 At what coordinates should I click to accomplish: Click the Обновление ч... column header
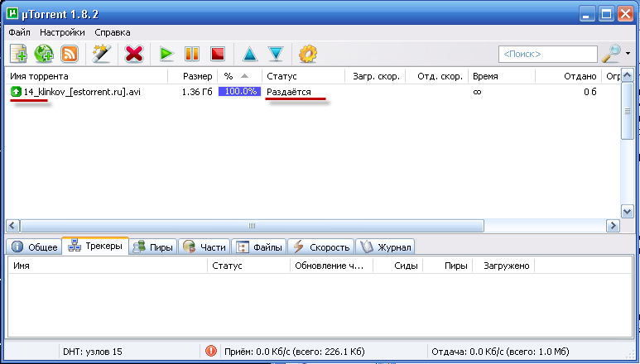[x=331, y=266]
